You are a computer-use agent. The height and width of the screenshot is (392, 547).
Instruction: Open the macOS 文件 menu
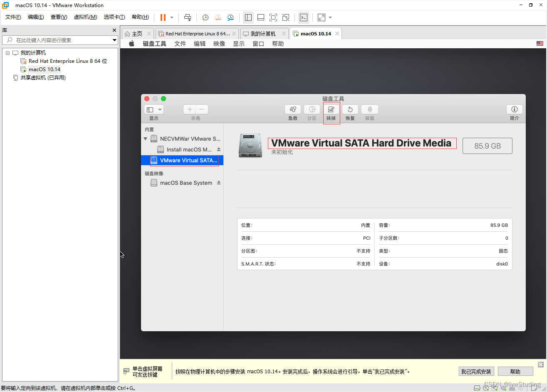tap(180, 44)
